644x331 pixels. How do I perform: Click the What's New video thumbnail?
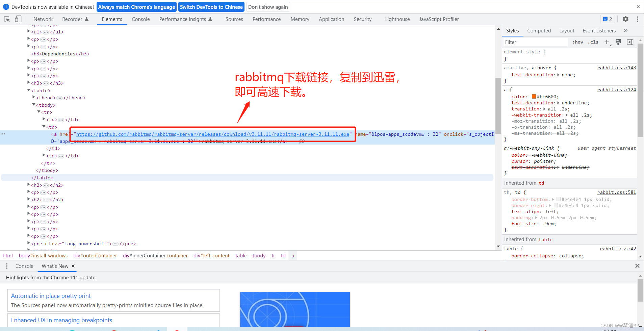tap(295, 309)
